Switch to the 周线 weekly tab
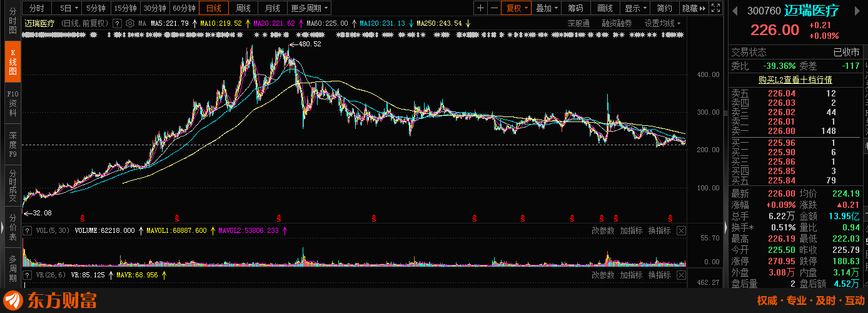Screen dimensions: 868x313 tap(243, 8)
